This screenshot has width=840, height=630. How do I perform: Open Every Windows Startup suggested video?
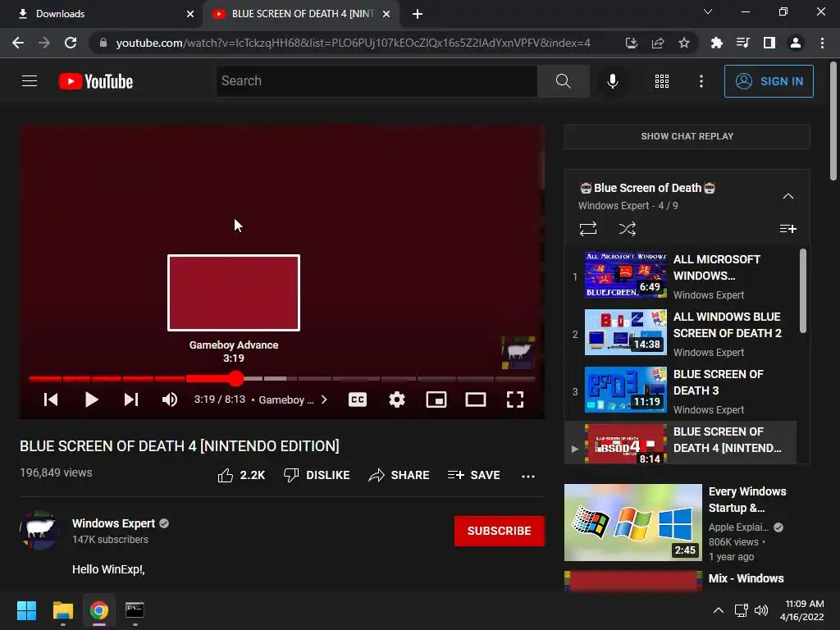(x=687, y=523)
